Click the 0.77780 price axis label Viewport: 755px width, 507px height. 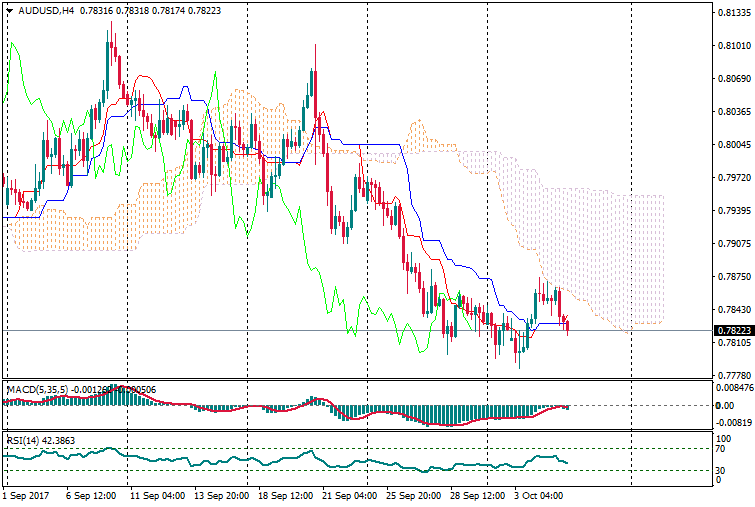pyautogui.click(x=733, y=376)
